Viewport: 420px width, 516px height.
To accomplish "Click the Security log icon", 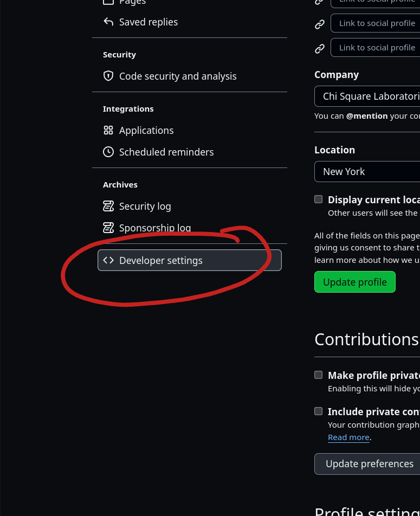I will click(x=108, y=206).
